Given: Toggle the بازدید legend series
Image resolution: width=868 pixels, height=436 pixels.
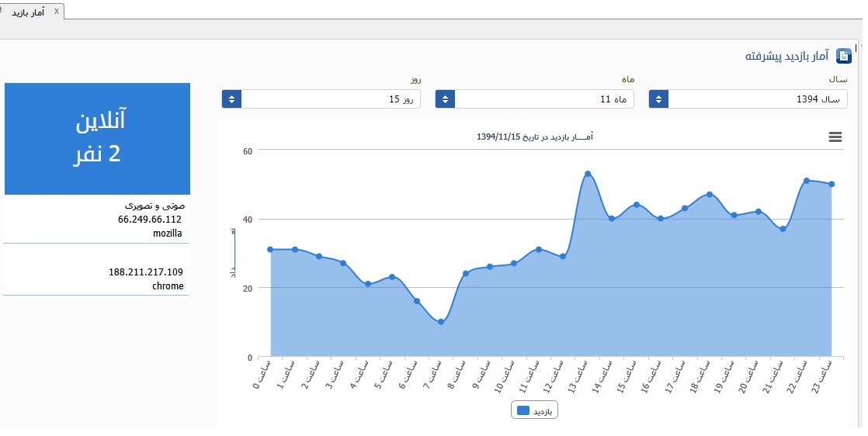Looking at the screenshot, I should [x=542, y=410].
